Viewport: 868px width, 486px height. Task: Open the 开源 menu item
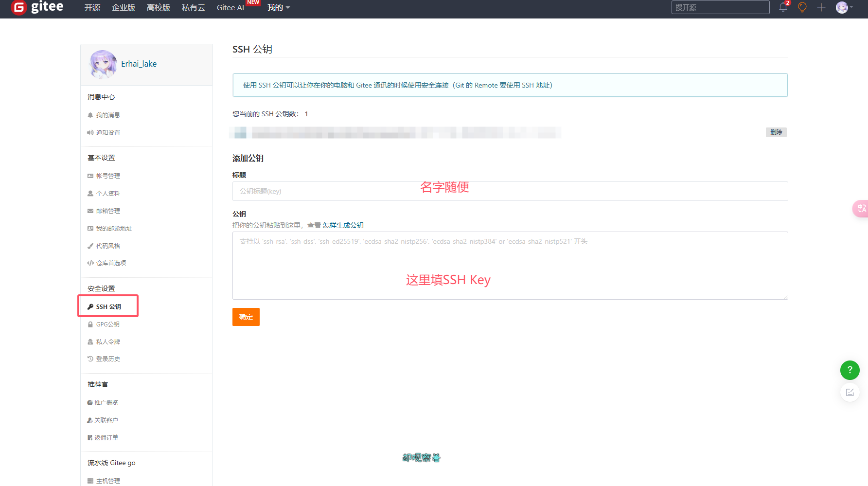92,7
